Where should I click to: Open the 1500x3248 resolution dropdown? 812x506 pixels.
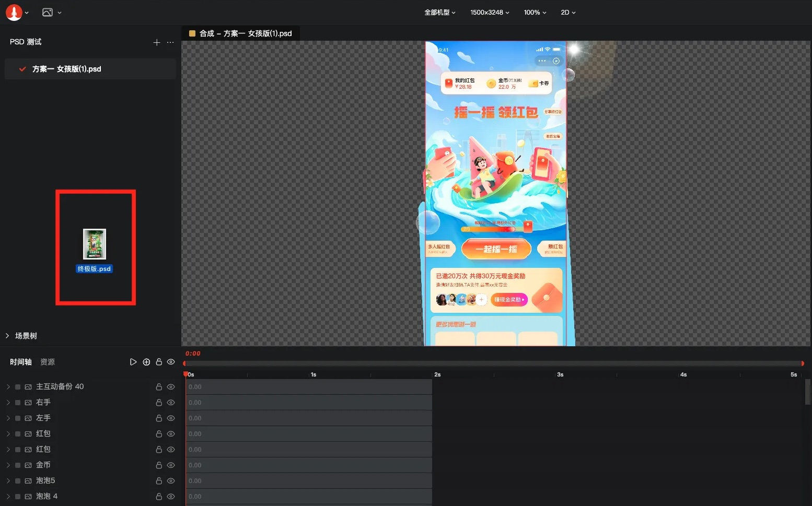(490, 13)
